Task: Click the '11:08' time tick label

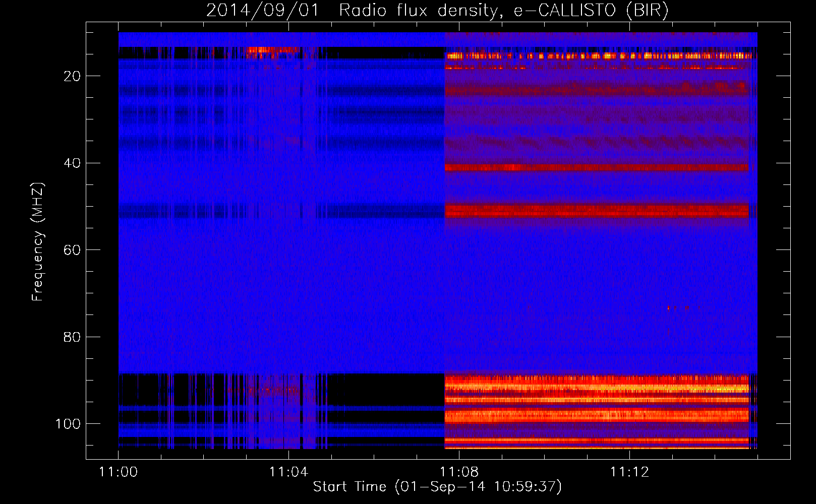Action: click(x=459, y=472)
